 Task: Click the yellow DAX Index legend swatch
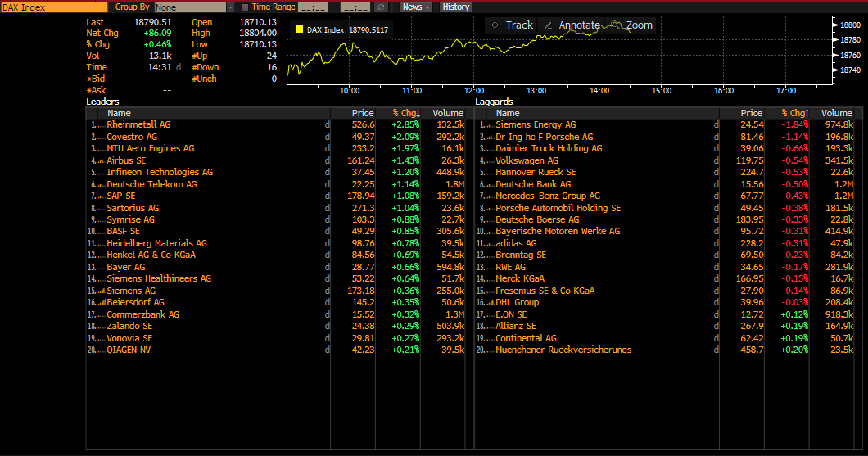click(299, 30)
